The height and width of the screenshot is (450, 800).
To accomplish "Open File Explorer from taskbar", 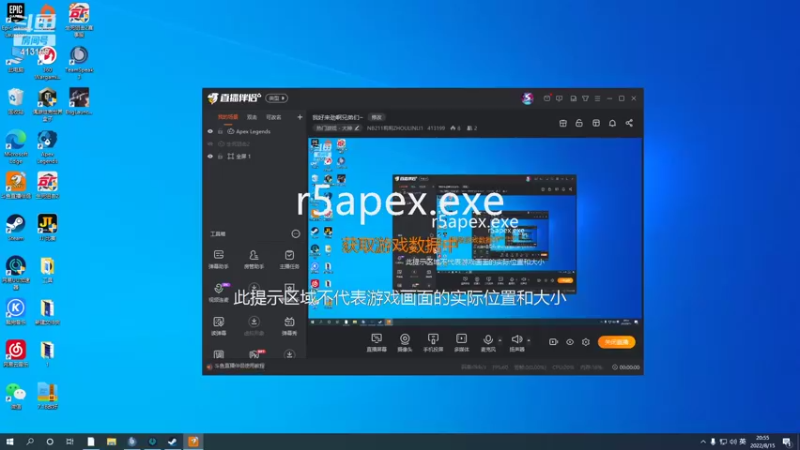I will click(111, 442).
